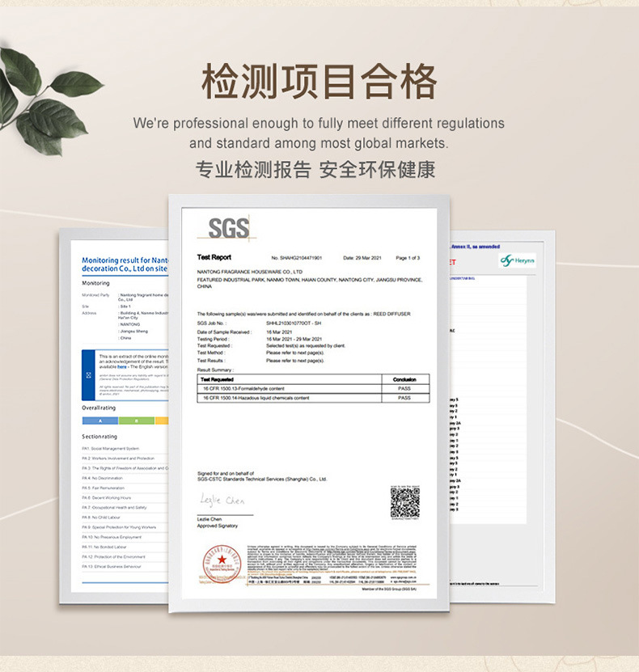Click "Member of the SGS Group (SGS SA)" footer
Image resolution: width=639 pixels, height=672 pixels.
click(x=389, y=590)
